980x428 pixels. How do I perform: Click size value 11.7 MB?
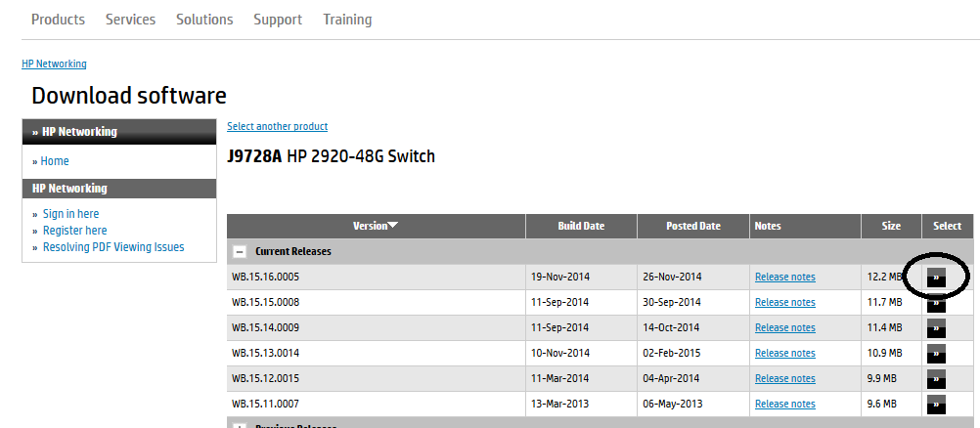(884, 302)
